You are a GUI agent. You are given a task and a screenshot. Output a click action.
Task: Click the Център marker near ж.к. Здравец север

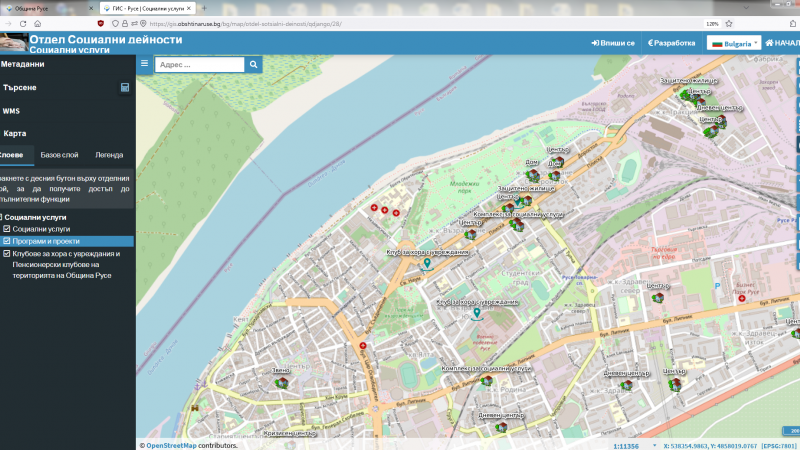pos(658,297)
